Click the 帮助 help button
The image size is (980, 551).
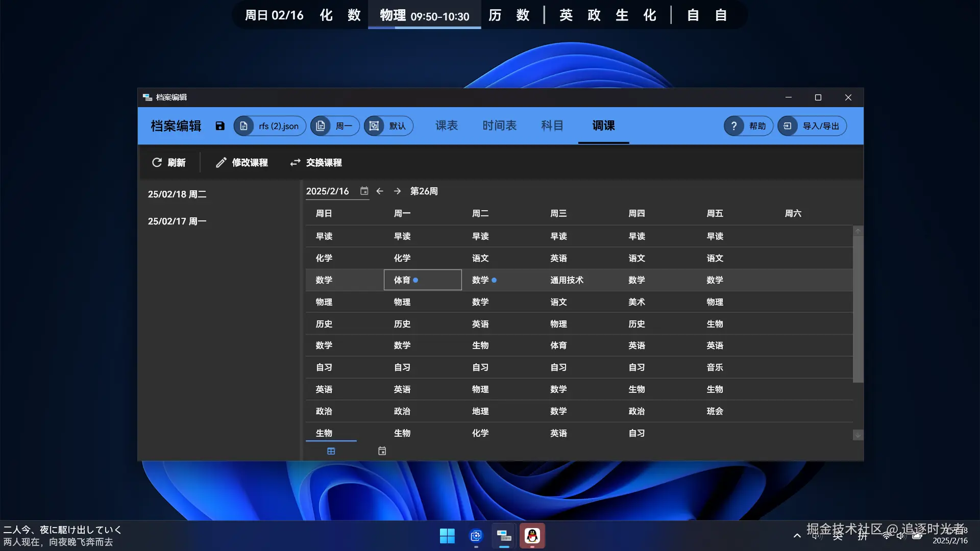748,126
